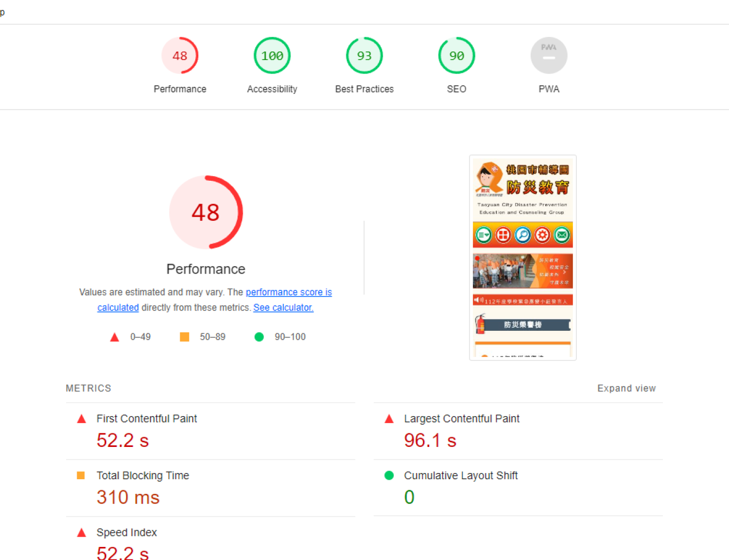The image size is (729, 560).
Task: Jump to the SEO score gauge 90
Action: [456, 56]
